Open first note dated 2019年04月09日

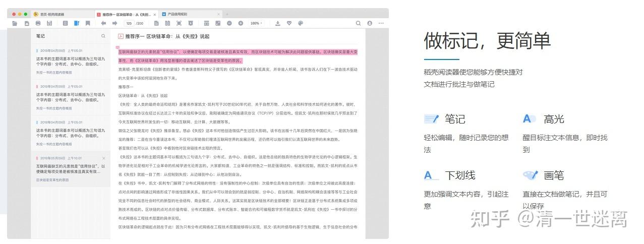pos(71,62)
